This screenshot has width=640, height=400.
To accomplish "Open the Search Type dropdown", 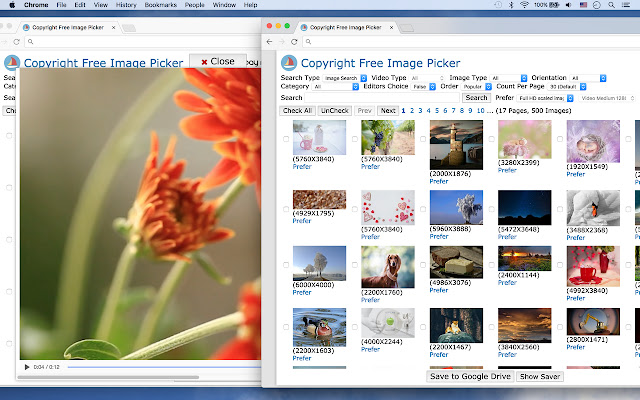I will point(345,78).
